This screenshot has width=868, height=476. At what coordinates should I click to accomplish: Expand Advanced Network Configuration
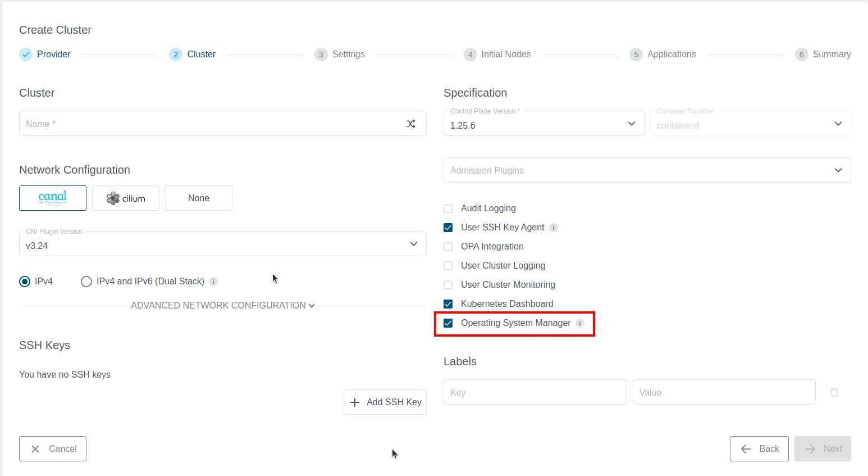point(222,305)
